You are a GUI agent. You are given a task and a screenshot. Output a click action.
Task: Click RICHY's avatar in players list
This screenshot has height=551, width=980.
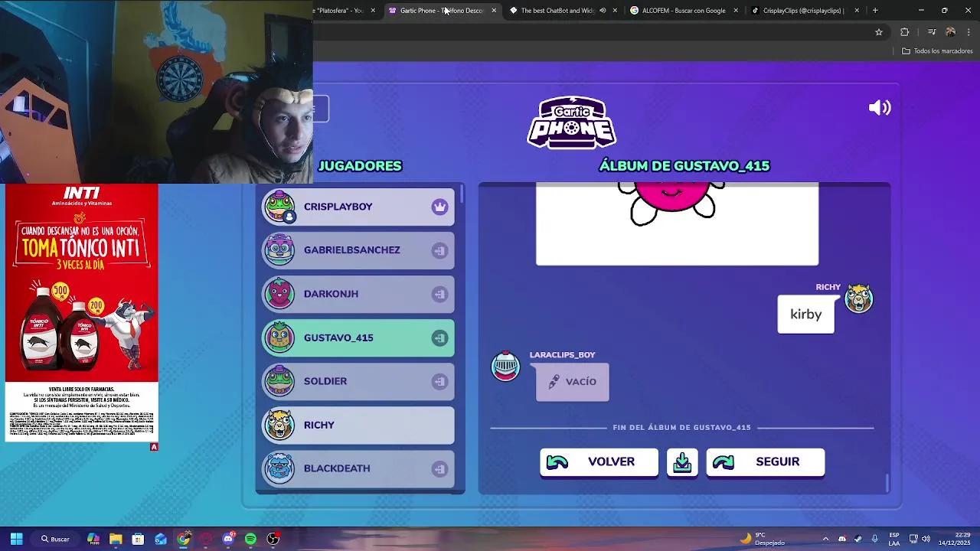(x=279, y=425)
